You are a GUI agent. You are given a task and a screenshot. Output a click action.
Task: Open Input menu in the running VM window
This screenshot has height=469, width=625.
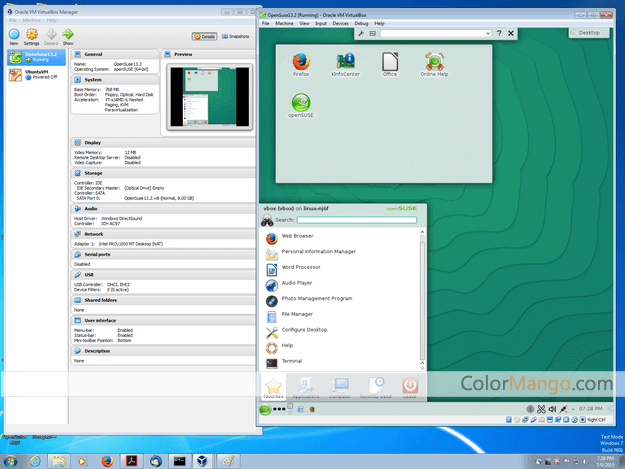pos(321,24)
